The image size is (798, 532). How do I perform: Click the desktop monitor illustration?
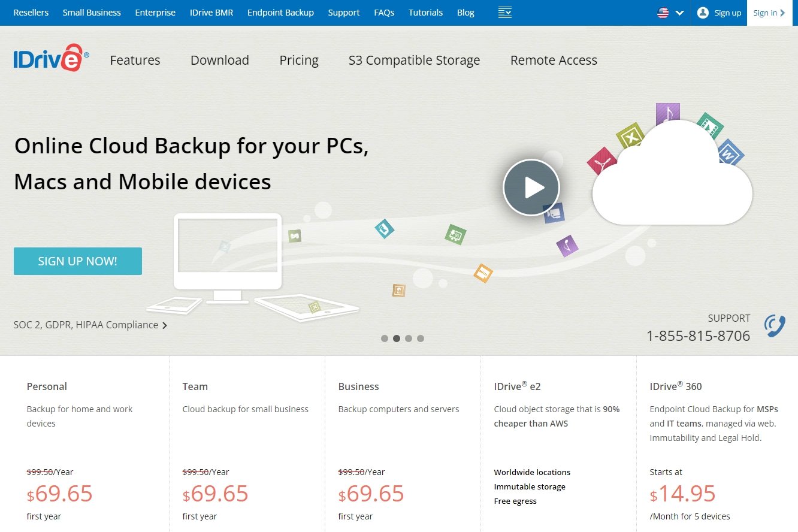click(x=228, y=258)
